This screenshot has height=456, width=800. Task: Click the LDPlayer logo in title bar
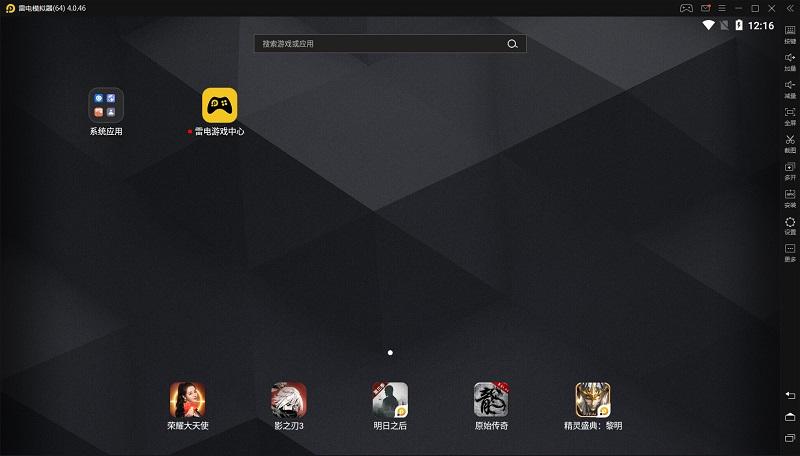[10, 8]
